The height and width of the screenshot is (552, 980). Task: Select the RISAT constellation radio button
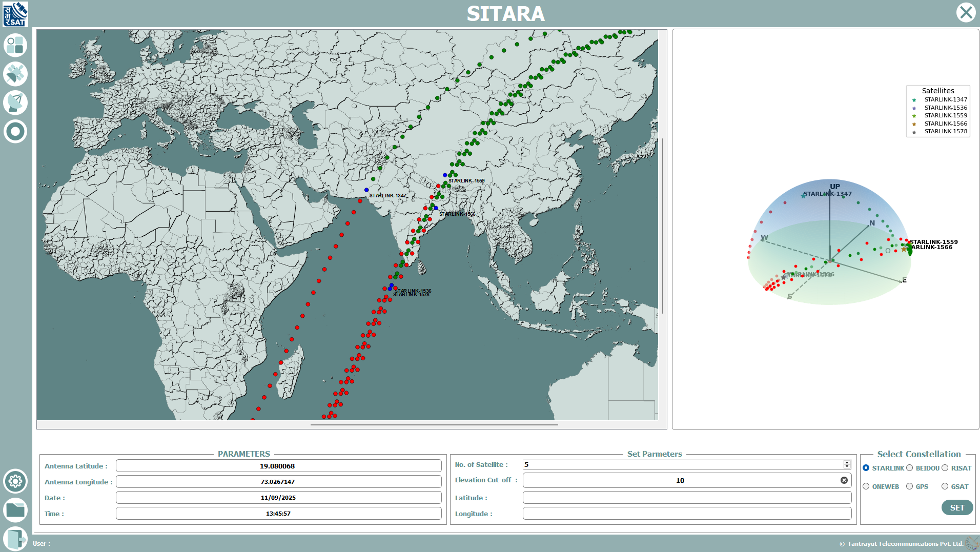click(945, 468)
